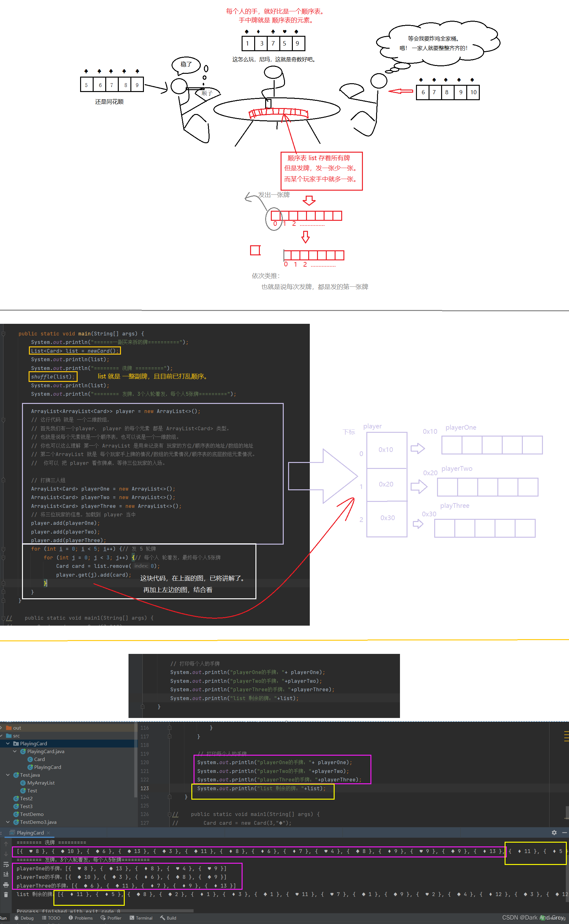
Task: Click the fold marker on line 117
Action: (x=170, y=736)
